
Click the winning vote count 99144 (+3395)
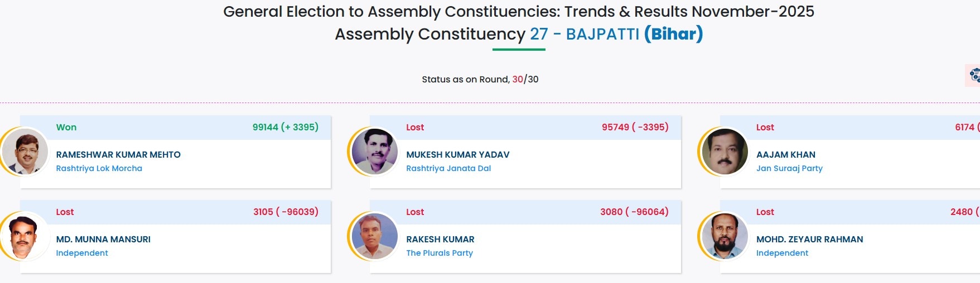click(285, 128)
